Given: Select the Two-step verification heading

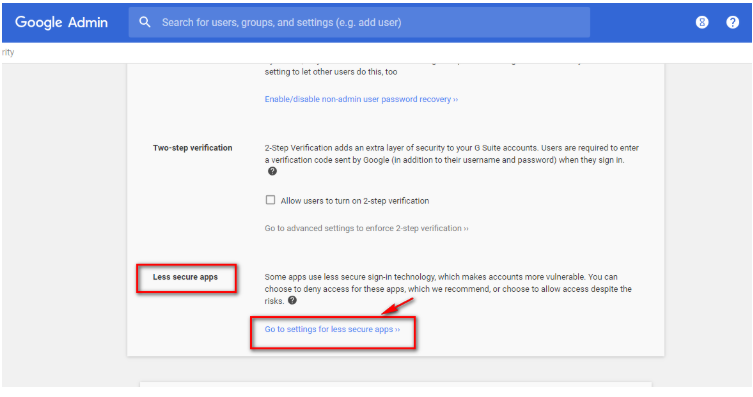Looking at the screenshot, I should [x=193, y=148].
